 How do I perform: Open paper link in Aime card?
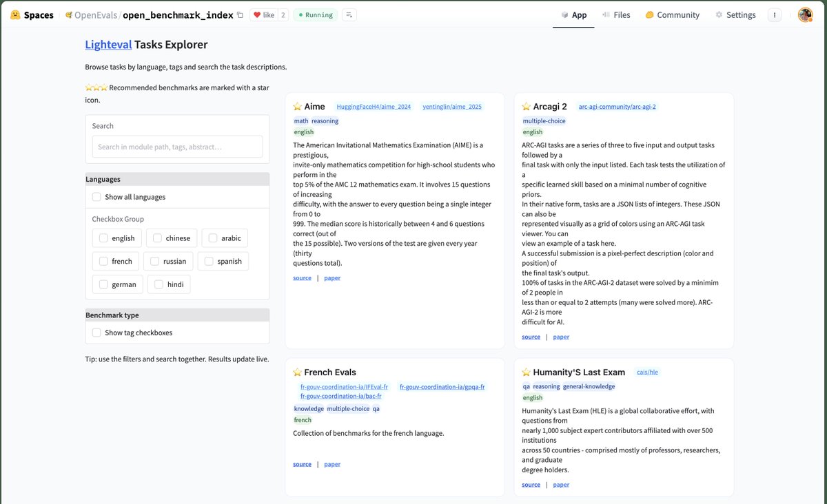tap(332, 278)
